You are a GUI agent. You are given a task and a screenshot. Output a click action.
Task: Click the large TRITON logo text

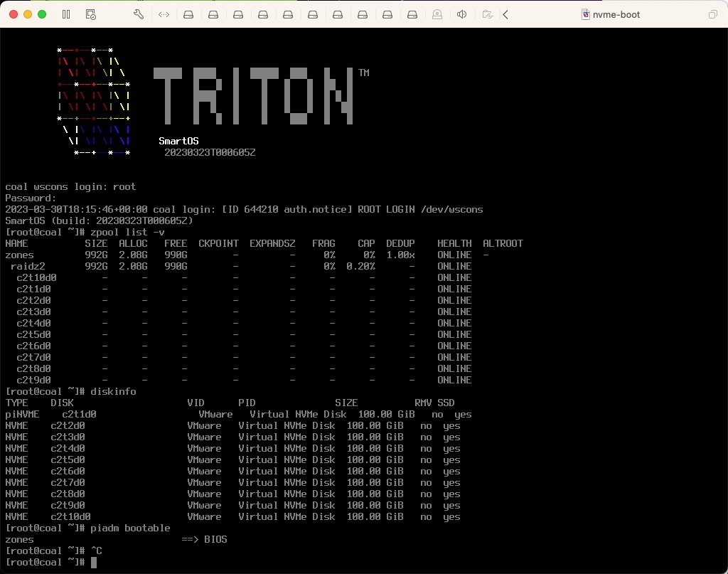tap(252, 95)
